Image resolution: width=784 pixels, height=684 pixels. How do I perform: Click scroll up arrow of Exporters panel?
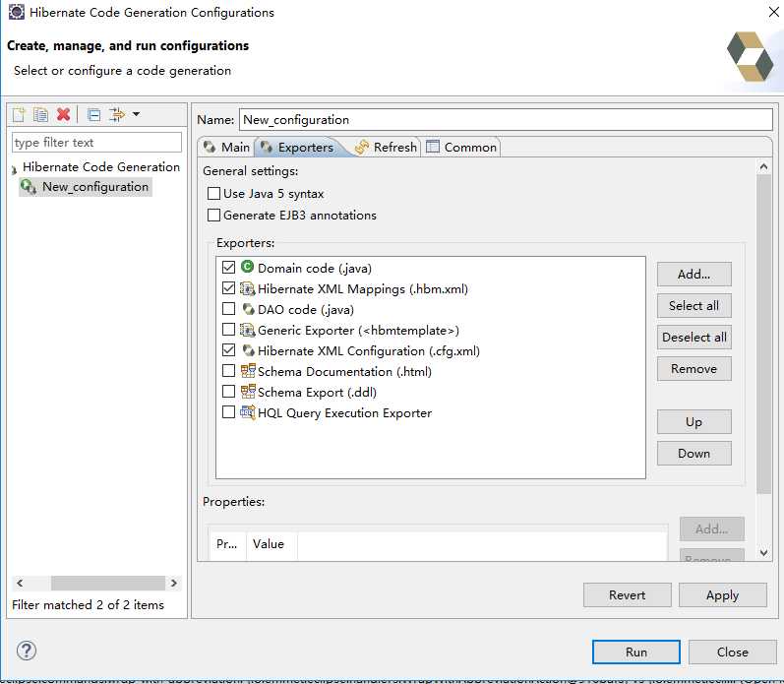(x=763, y=166)
